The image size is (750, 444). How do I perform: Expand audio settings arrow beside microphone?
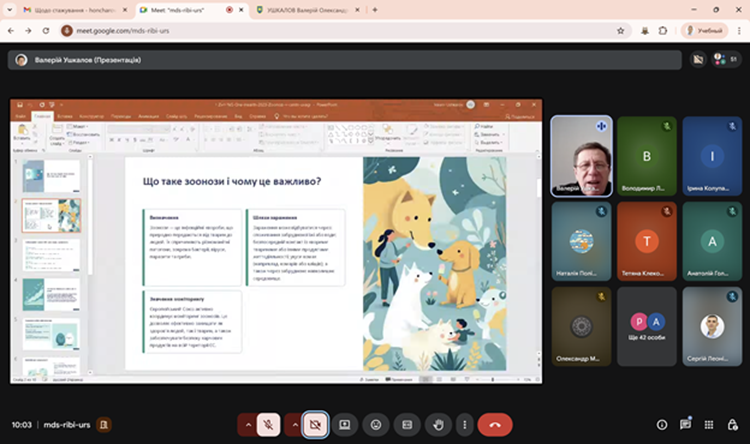tap(246, 424)
